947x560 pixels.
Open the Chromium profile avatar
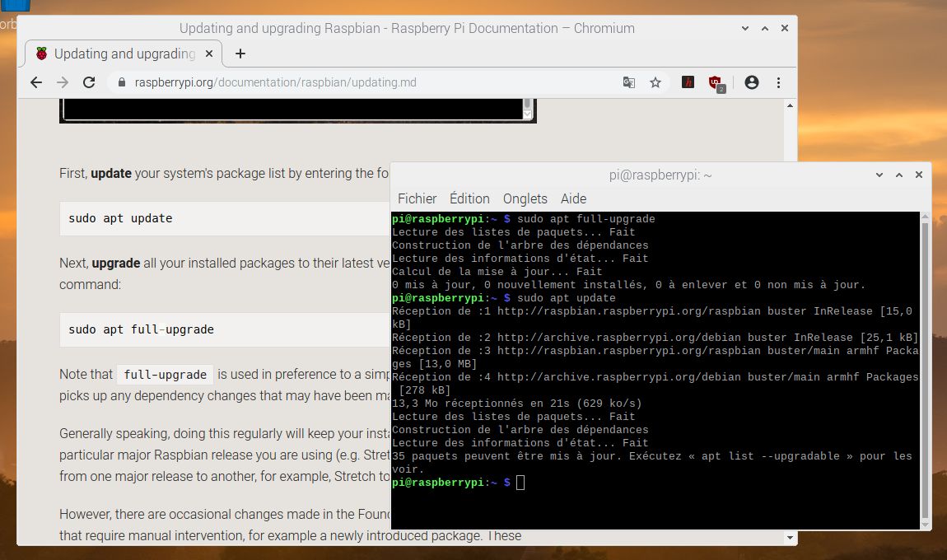click(751, 82)
